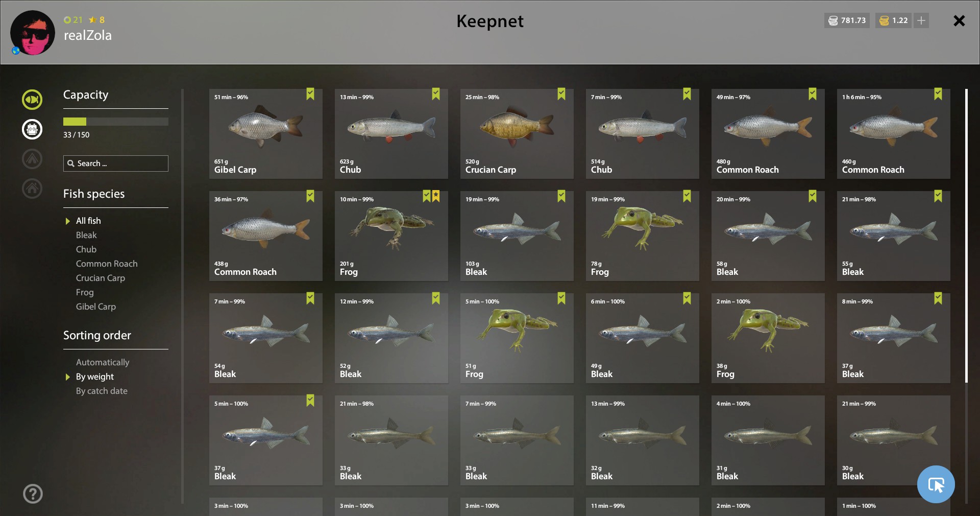Click the 623 g Chub thumbnail
This screenshot has width=980, height=516.
click(x=391, y=134)
